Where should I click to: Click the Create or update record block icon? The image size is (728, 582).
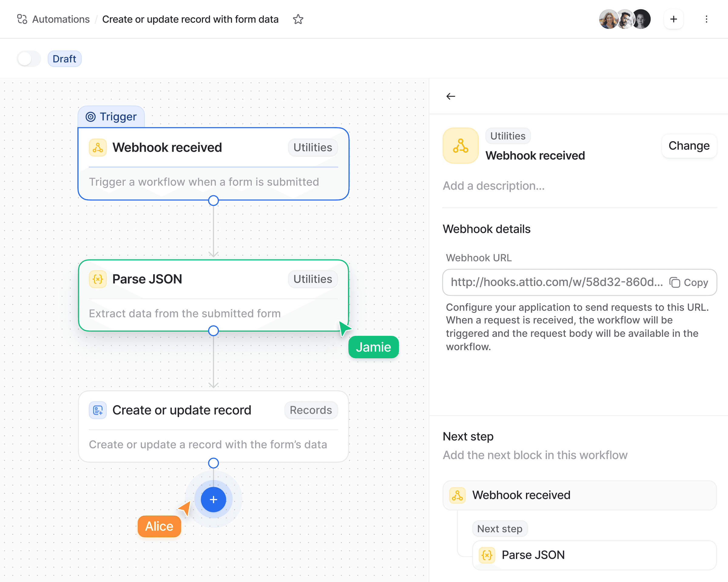pyautogui.click(x=98, y=410)
